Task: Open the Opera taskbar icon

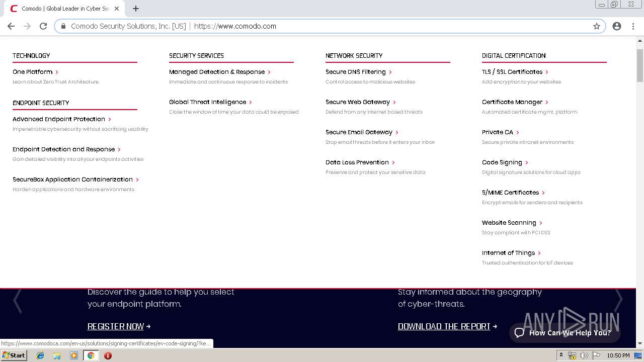Action: coord(108,355)
